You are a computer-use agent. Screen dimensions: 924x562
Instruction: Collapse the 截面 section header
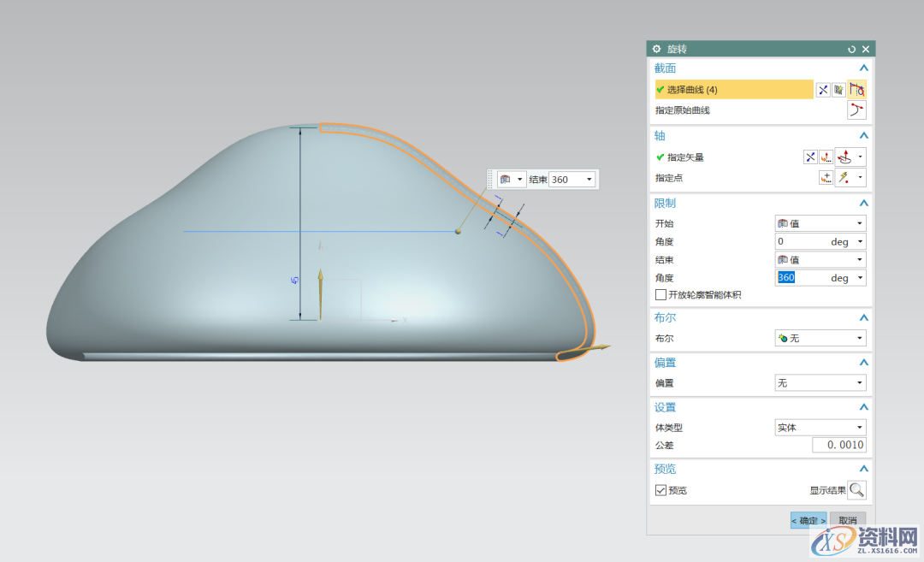pos(864,68)
